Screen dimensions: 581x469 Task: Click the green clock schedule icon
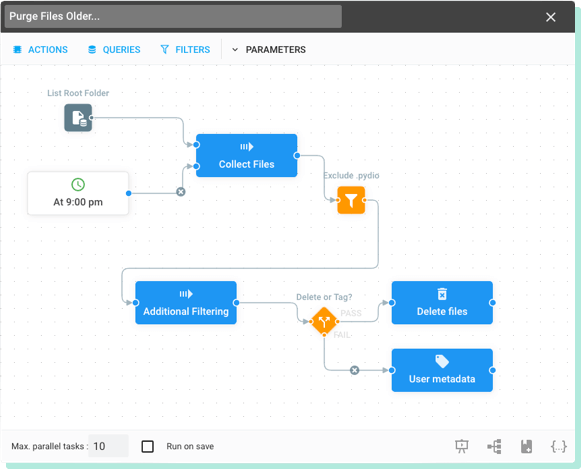(x=78, y=184)
